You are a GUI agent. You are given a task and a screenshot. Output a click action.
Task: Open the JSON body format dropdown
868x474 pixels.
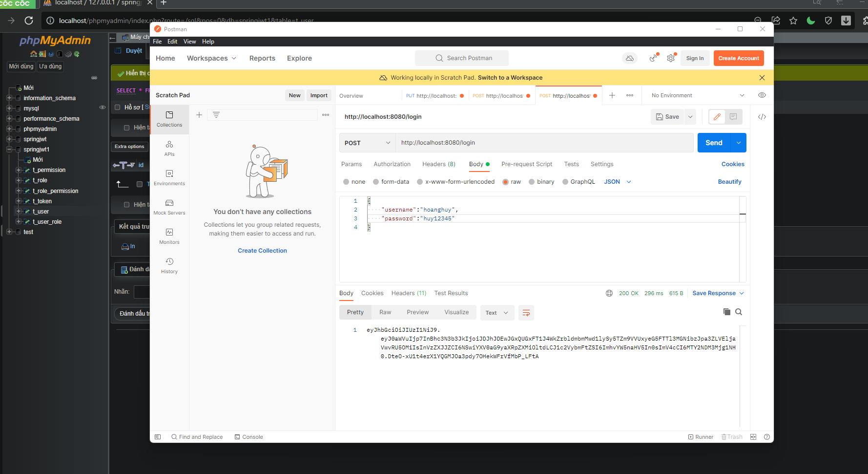coord(617,181)
